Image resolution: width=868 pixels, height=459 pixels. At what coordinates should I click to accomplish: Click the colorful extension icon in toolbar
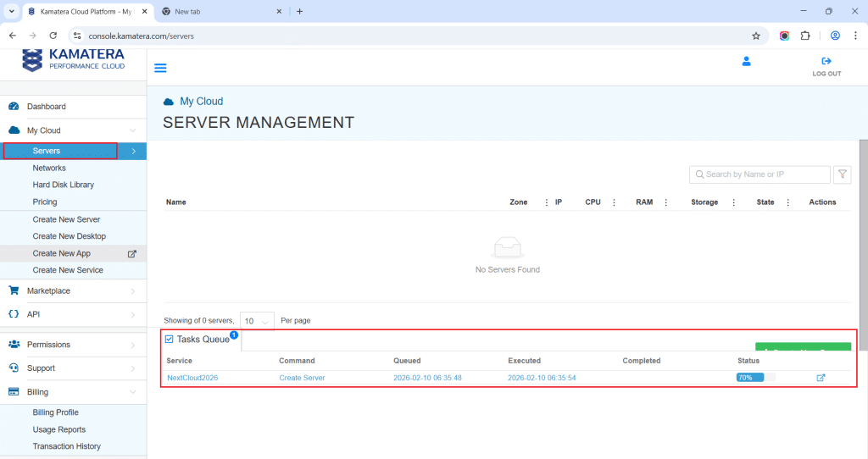(784, 36)
